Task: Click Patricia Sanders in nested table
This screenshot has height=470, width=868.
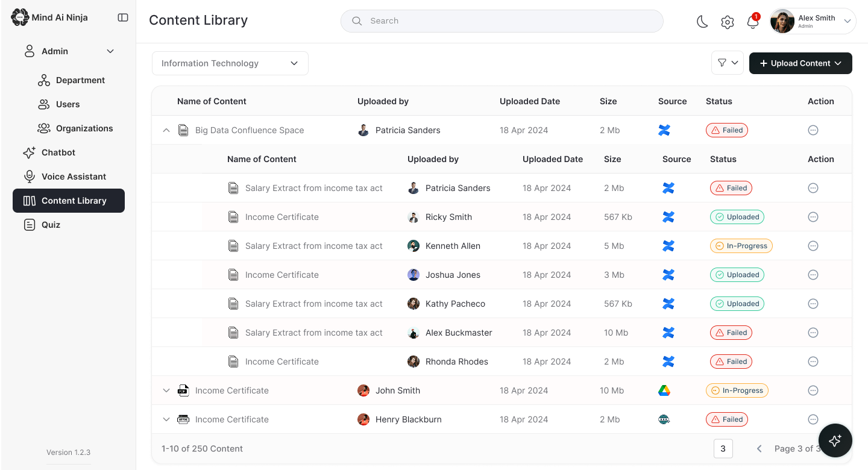Action: pos(458,188)
